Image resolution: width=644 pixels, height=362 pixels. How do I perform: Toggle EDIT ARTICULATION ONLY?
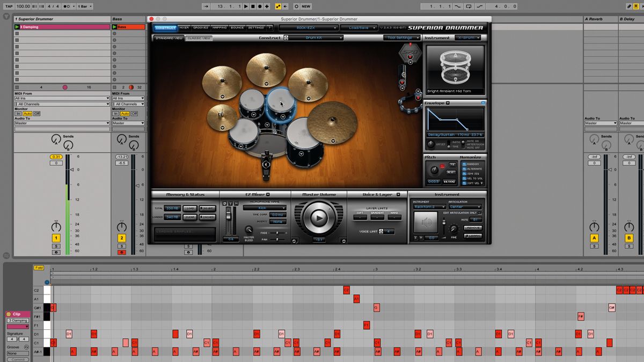click(479, 212)
